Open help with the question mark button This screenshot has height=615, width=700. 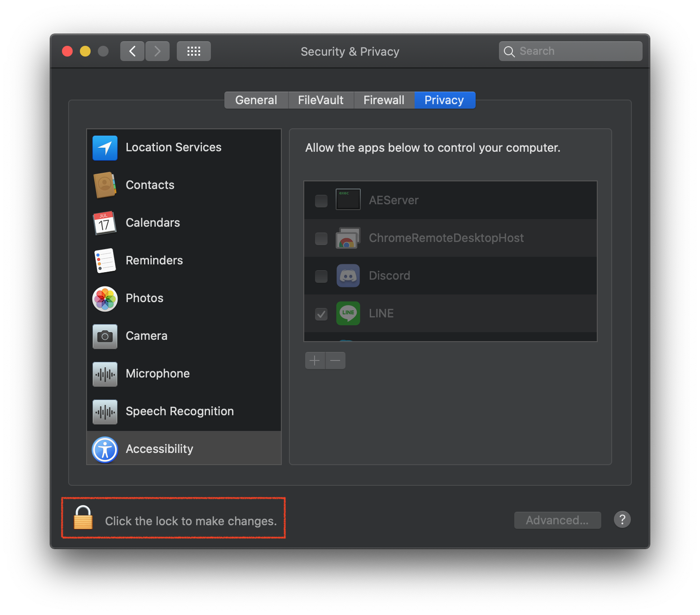(622, 519)
